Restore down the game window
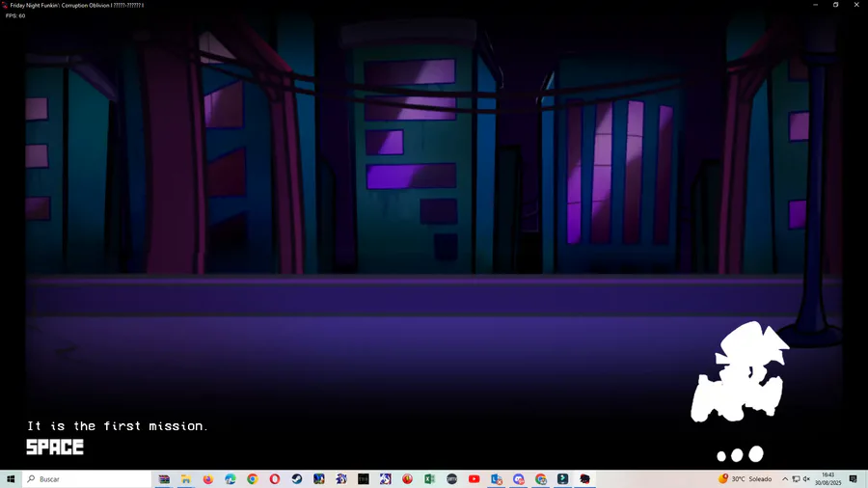This screenshot has height=488, width=868. click(x=836, y=5)
